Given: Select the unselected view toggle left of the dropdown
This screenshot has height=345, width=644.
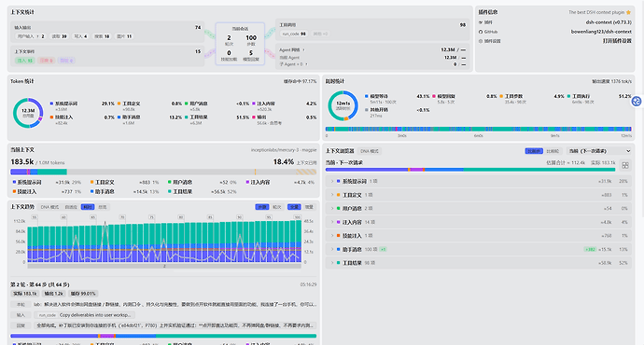Looking at the screenshot, I should click(553, 151).
